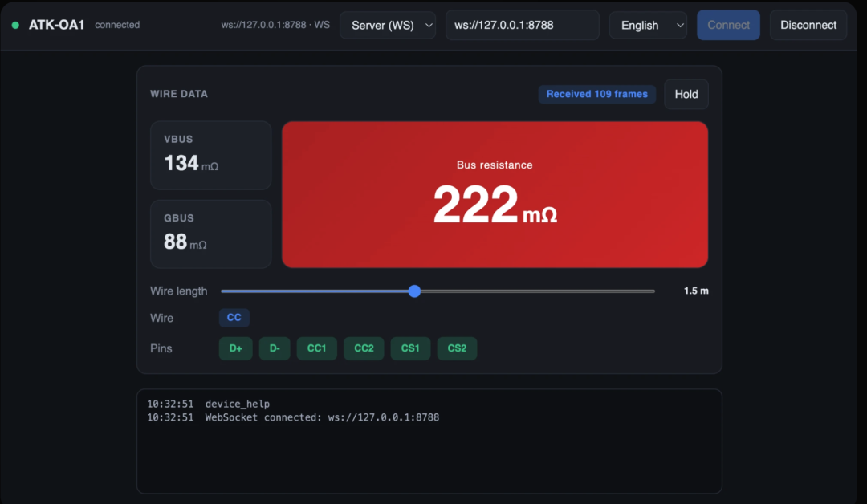Click the CS1 pin badge

[410, 349]
